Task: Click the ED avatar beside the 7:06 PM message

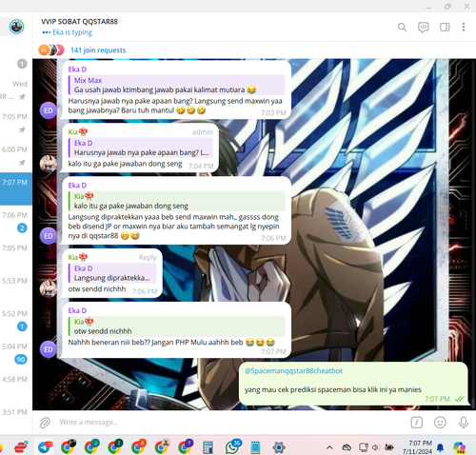Action: click(49, 236)
